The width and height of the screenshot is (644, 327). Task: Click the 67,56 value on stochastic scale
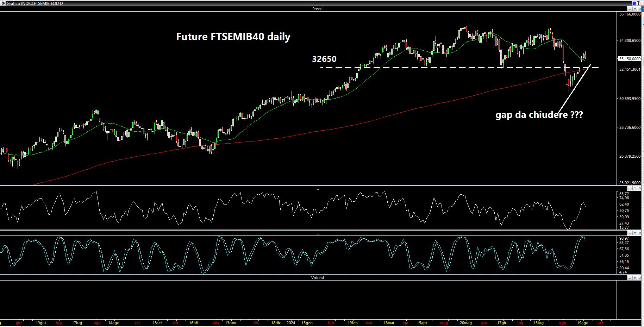[624, 249]
